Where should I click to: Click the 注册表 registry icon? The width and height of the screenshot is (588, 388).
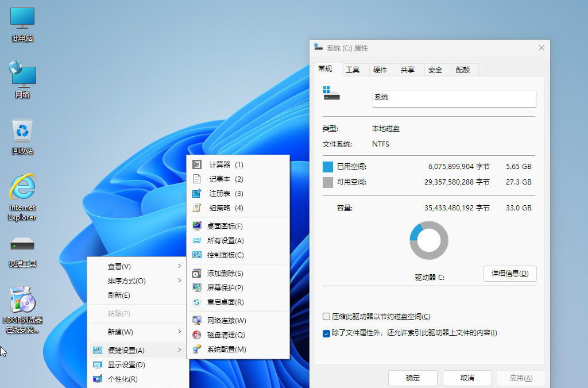point(197,193)
